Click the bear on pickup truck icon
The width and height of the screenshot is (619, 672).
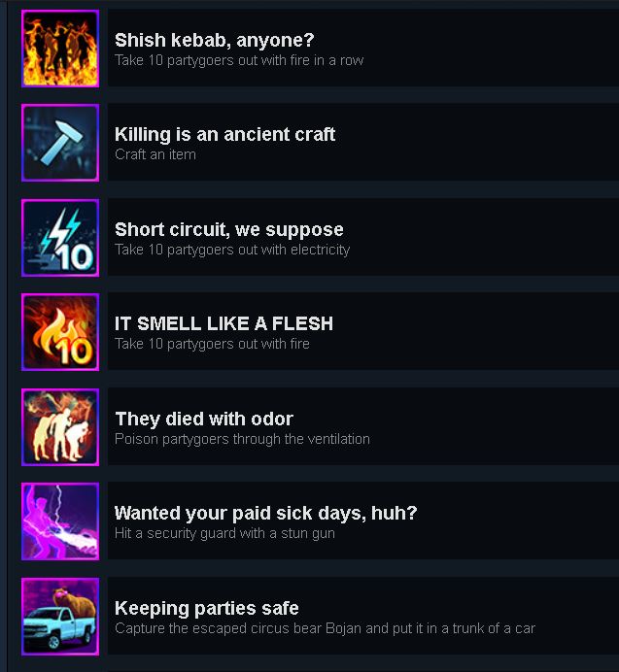point(60,617)
